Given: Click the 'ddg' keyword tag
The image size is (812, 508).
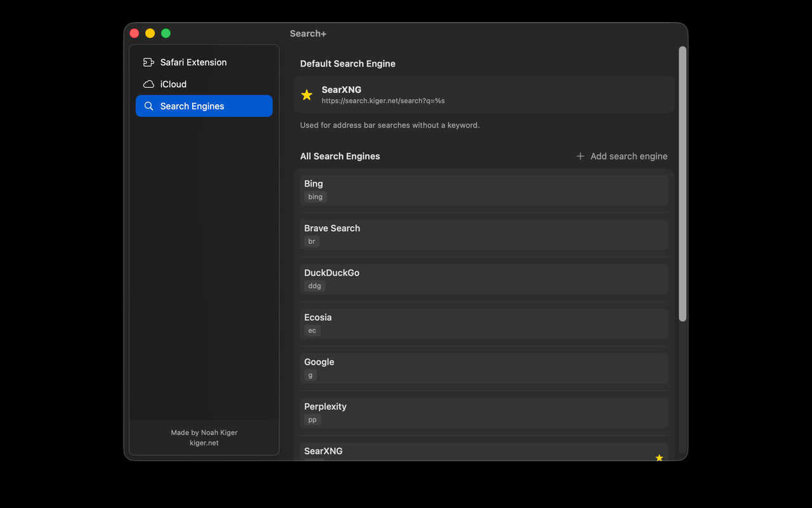Looking at the screenshot, I should 315,286.
